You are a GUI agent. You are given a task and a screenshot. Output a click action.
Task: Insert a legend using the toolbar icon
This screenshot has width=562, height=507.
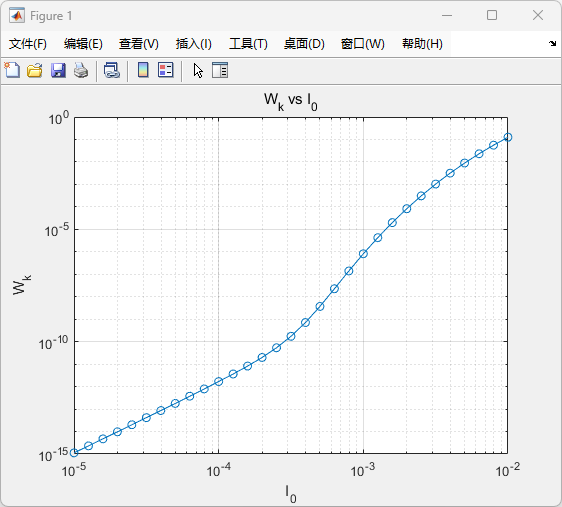coord(166,70)
